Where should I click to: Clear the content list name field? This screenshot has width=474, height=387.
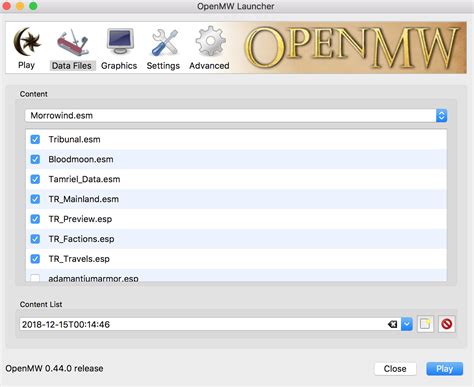[393, 324]
